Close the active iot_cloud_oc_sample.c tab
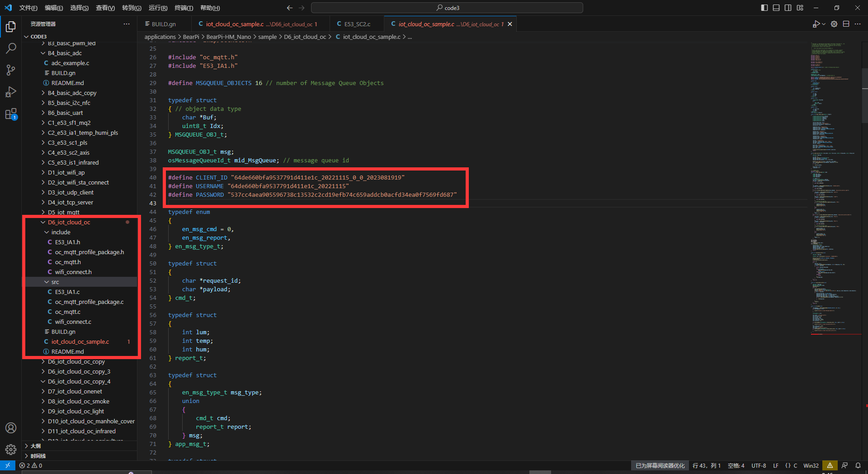 coord(510,24)
